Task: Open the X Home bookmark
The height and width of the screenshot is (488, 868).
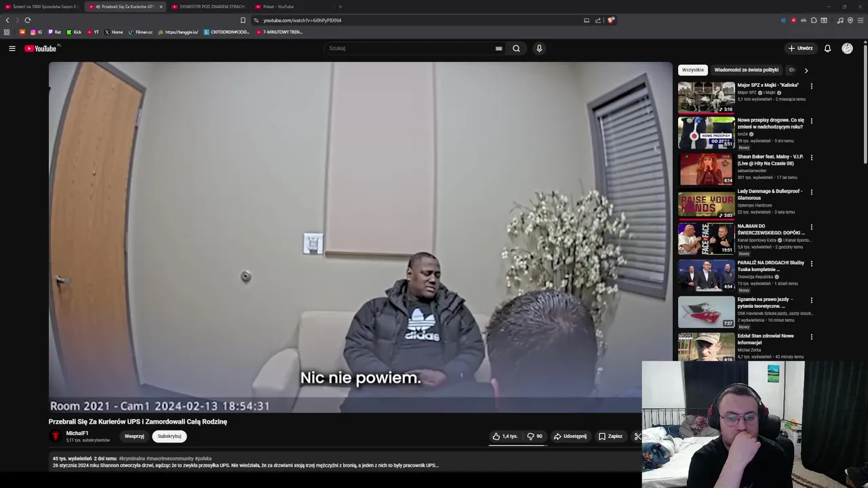Action: pyautogui.click(x=114, y=32)
